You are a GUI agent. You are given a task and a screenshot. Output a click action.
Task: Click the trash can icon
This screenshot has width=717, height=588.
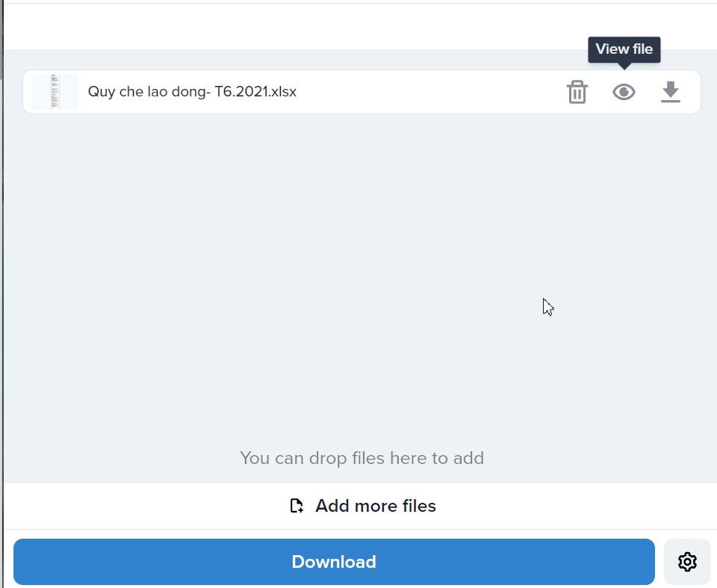click(x=577, y=92)
